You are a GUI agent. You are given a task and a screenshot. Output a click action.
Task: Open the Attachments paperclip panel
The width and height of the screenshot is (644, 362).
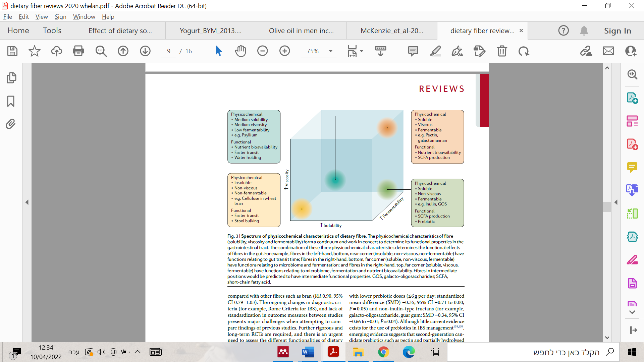[x=11, y=124]
